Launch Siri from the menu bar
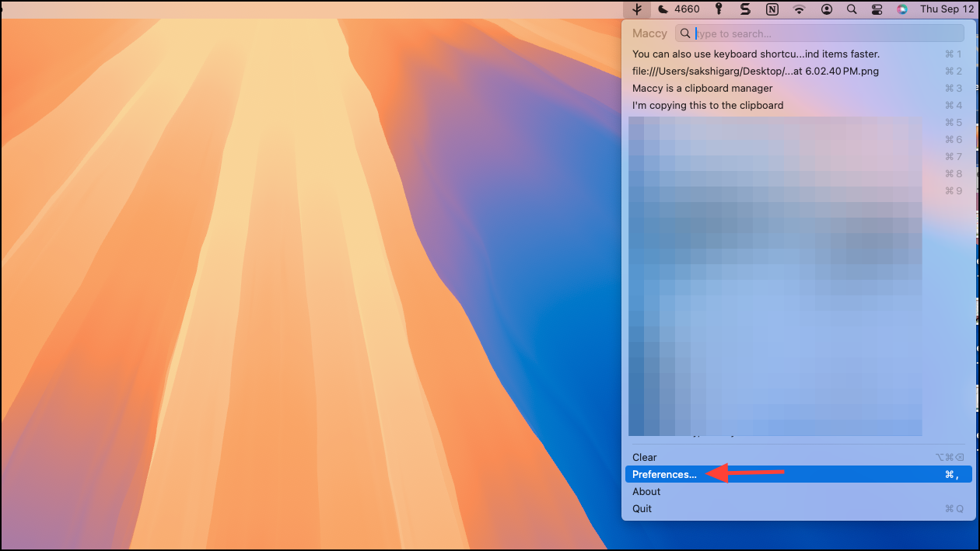 click(901, 9)
